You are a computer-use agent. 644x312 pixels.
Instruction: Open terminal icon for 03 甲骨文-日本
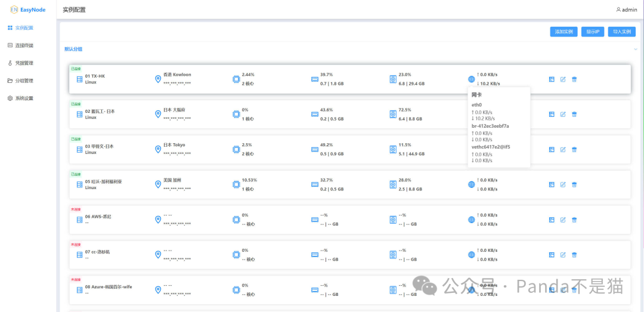[552, 150]
